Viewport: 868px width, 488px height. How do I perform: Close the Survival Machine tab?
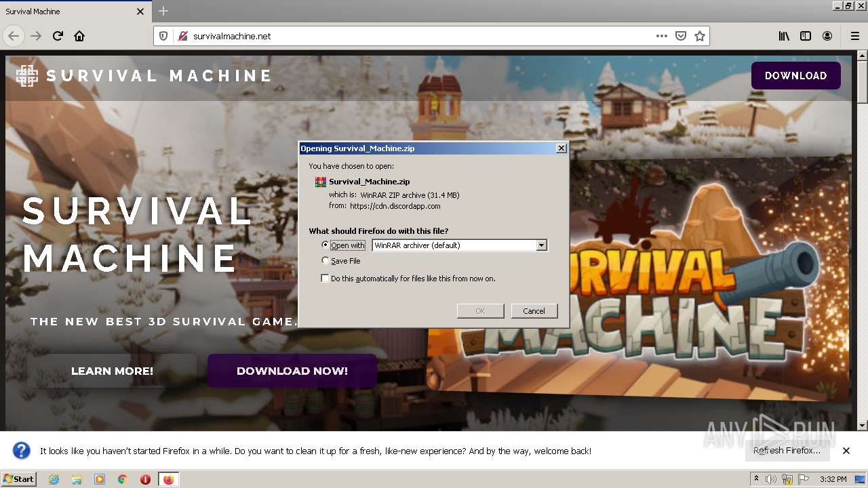pos(140,12)
